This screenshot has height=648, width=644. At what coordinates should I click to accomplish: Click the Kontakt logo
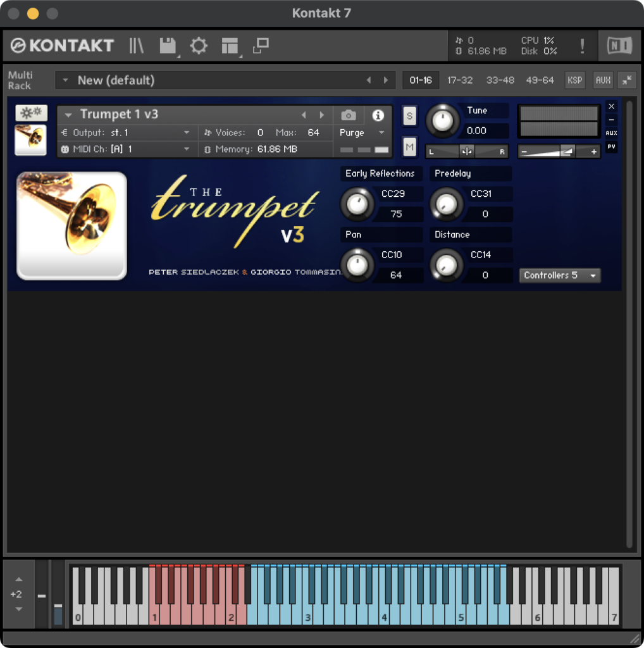(x=62, y=46)
